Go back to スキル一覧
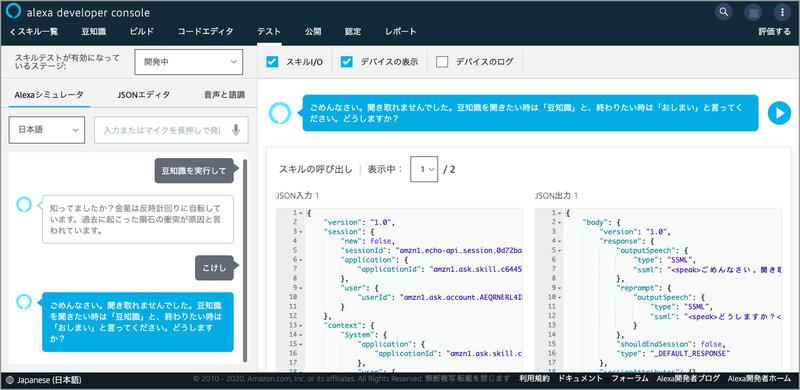Viewport: 800px width, 390px height. point(34,32)
